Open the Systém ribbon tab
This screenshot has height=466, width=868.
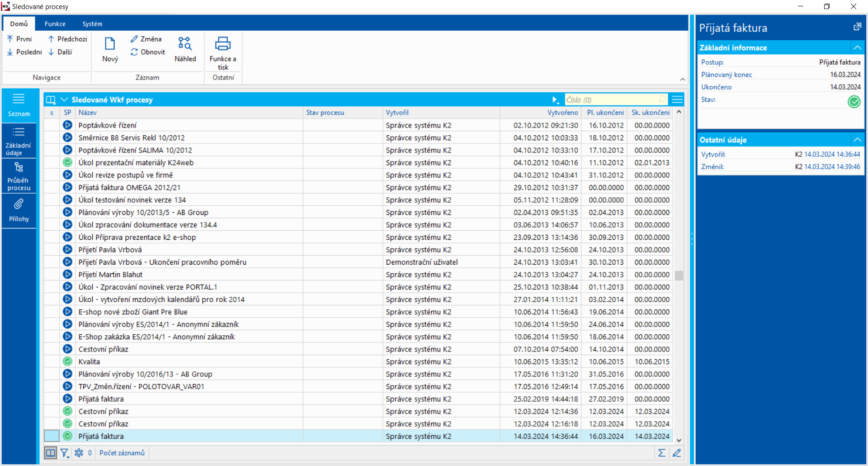92,24
